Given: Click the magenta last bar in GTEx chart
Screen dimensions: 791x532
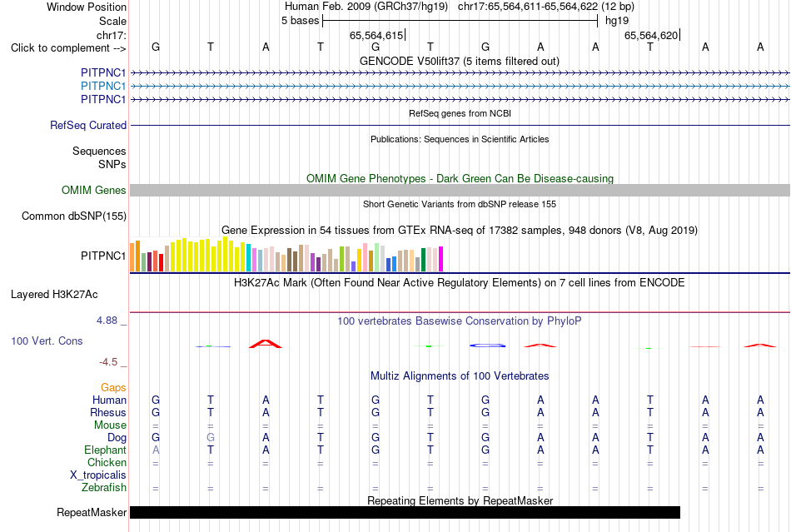Looking at the screenshot, I should click(x=441, y=259).
